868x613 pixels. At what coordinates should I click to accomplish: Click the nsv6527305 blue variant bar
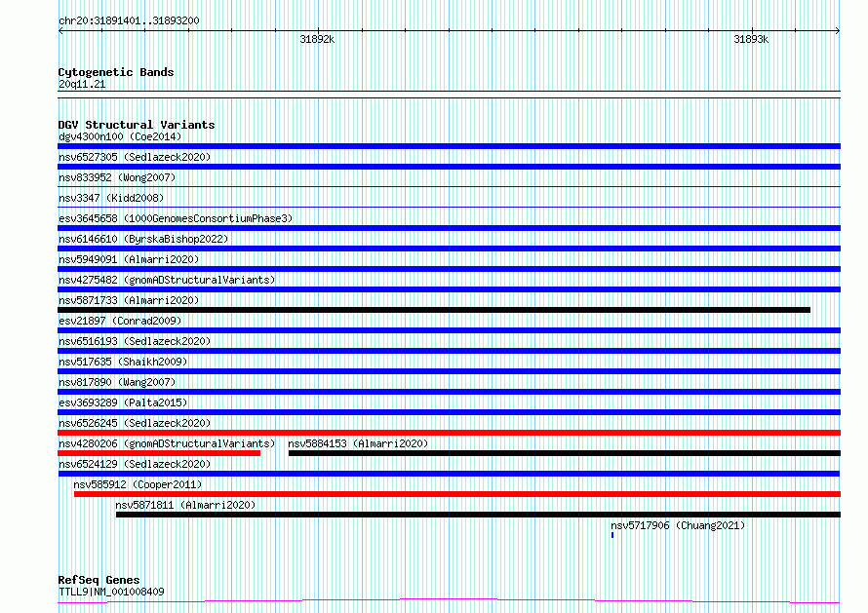[449, 167]
